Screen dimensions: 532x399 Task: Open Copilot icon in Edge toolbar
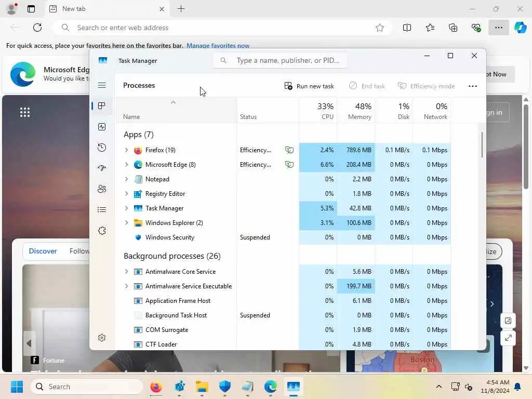point(520,28)
